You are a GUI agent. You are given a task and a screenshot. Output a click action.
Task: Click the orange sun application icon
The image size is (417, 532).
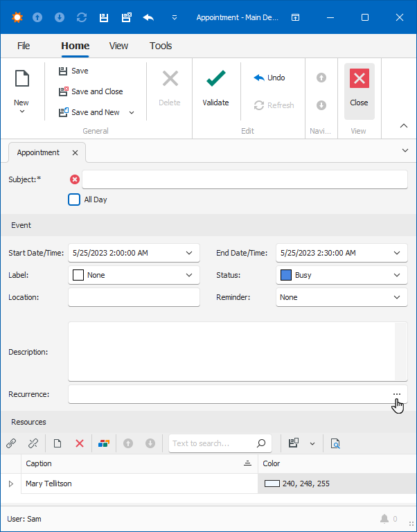tap(17, 17)
